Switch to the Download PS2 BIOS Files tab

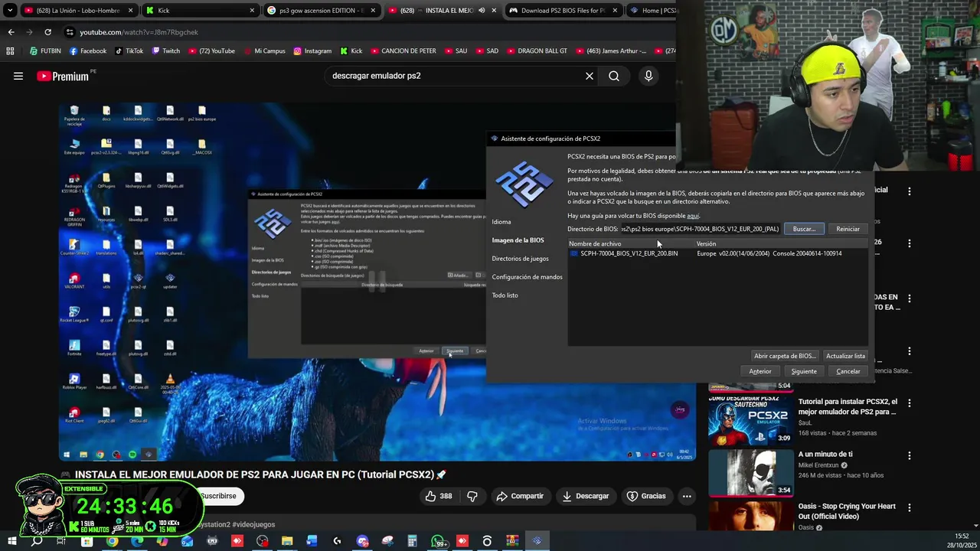563,11
